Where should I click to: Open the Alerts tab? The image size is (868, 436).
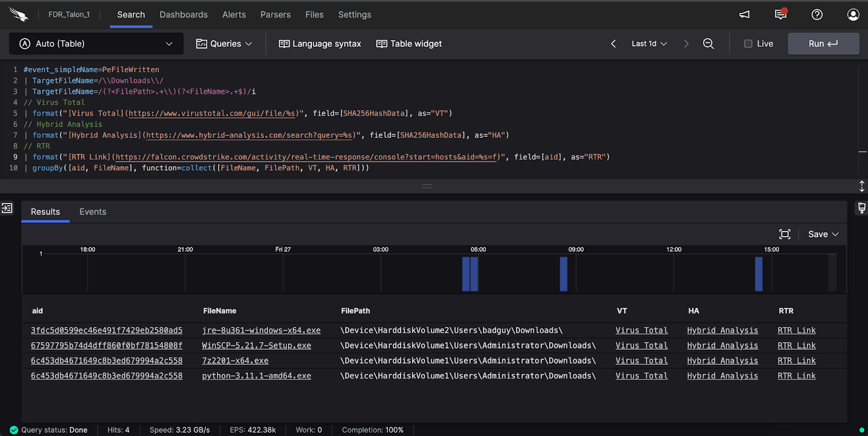click(x=234, y=15)
